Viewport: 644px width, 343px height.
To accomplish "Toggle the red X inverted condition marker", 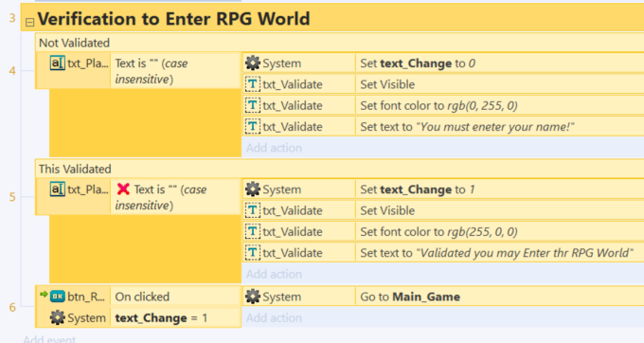I will 123,189.
